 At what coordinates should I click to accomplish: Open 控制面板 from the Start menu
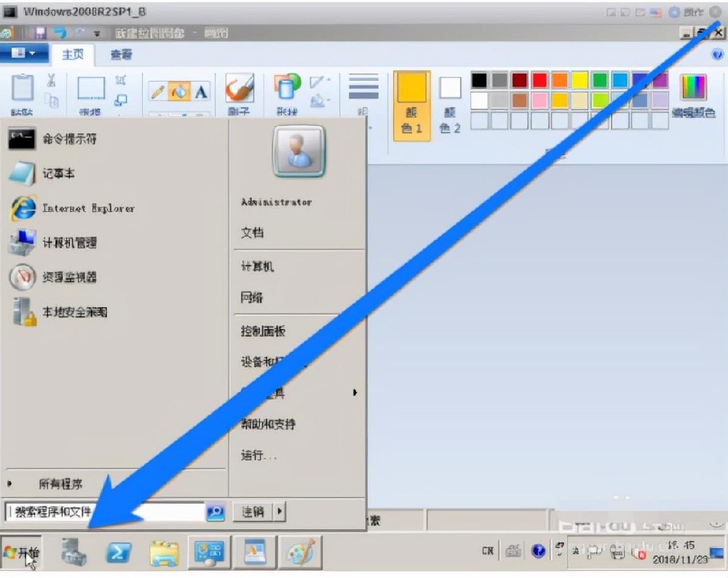point(263,331)
